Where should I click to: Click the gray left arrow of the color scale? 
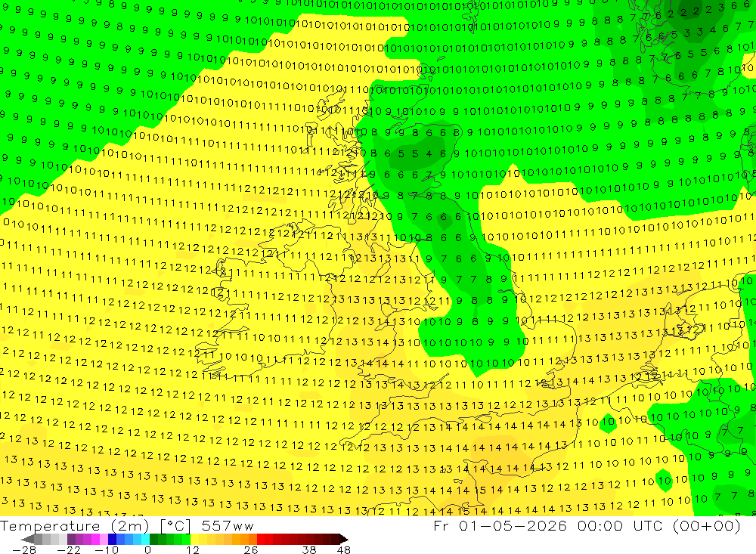point(27,539)
